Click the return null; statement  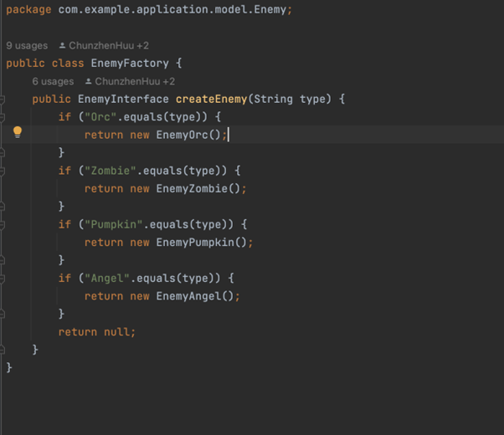pos(97,332)
